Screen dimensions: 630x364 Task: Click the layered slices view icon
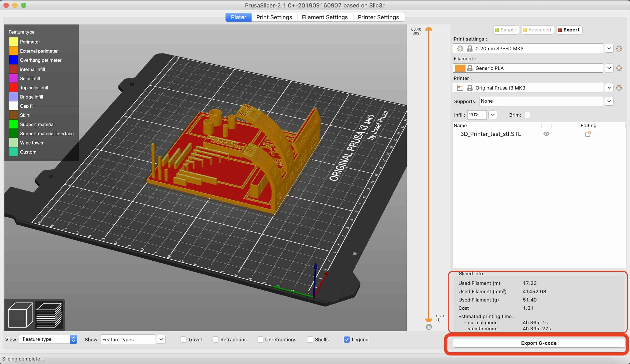(49, 315)
